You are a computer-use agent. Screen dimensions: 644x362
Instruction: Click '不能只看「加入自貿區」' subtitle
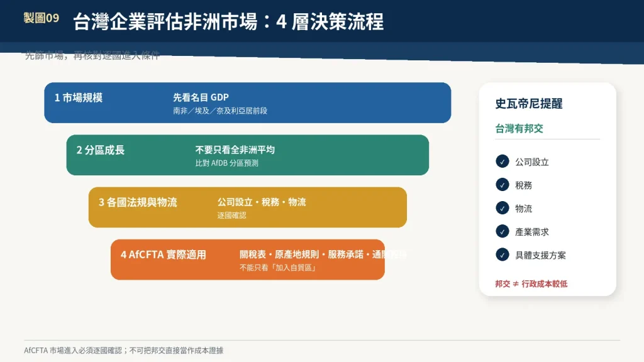click(277, 268)
